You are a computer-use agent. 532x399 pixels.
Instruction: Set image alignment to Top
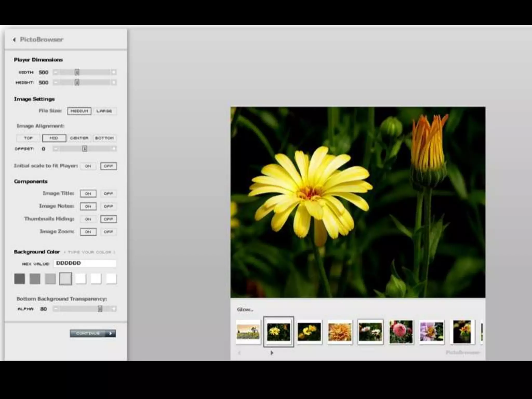click(x=28, y=138)
